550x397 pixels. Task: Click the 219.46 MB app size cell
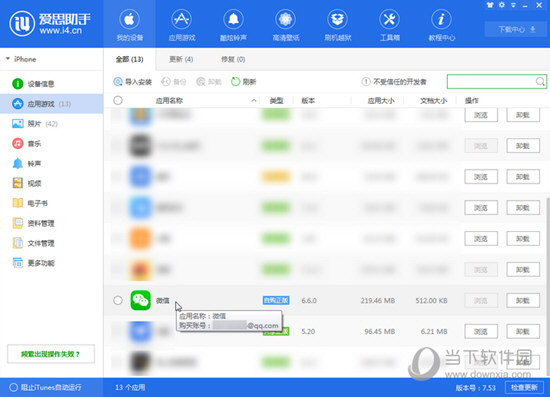(378, 301)
